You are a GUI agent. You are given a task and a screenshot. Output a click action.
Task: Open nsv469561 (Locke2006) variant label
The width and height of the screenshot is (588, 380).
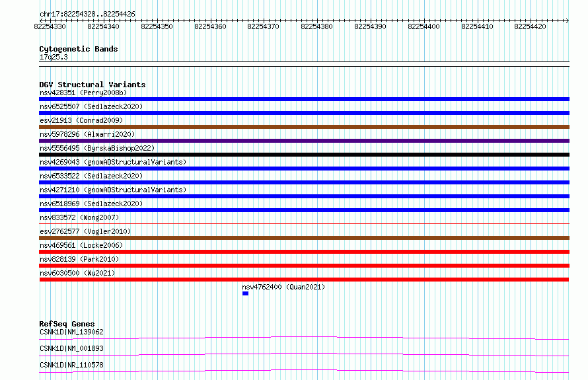(81, 245)
